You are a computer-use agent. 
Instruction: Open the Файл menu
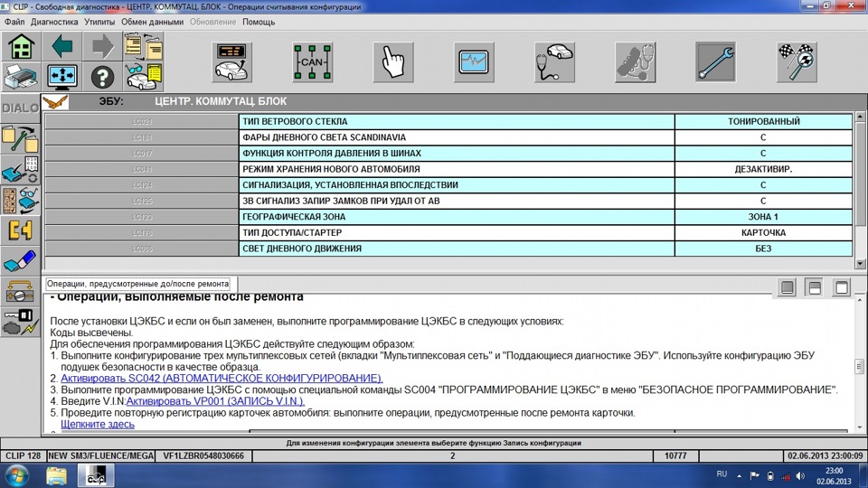[x=14, y=22]
